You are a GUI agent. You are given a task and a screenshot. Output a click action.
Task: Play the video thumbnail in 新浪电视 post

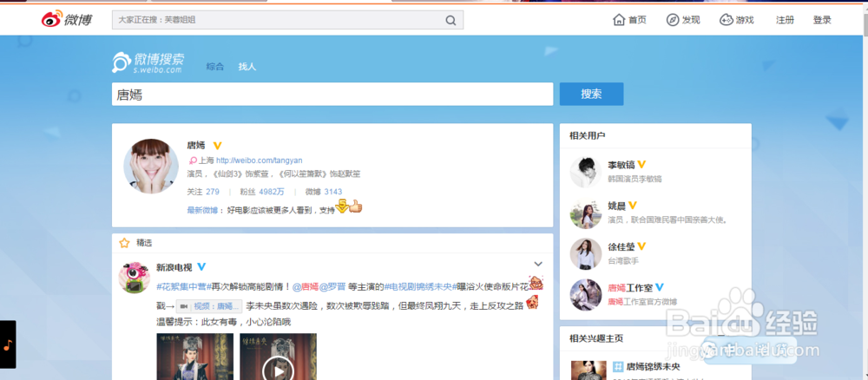(x=278, y=357)
